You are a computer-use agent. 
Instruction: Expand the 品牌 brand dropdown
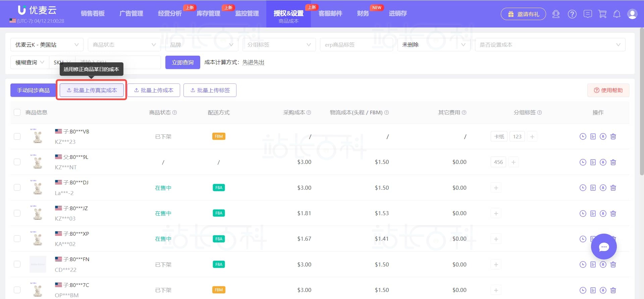pyautogui.click(x=202, y=45)
